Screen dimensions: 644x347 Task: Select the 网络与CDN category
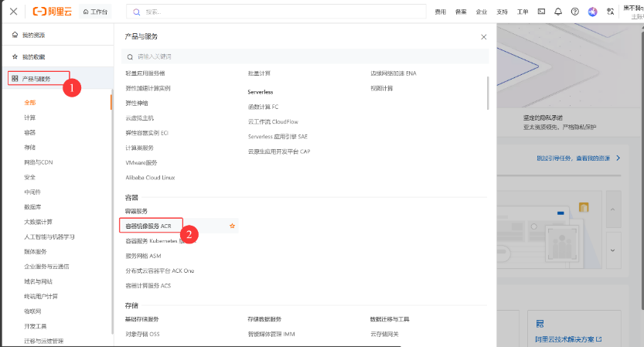tap(39, 162)
